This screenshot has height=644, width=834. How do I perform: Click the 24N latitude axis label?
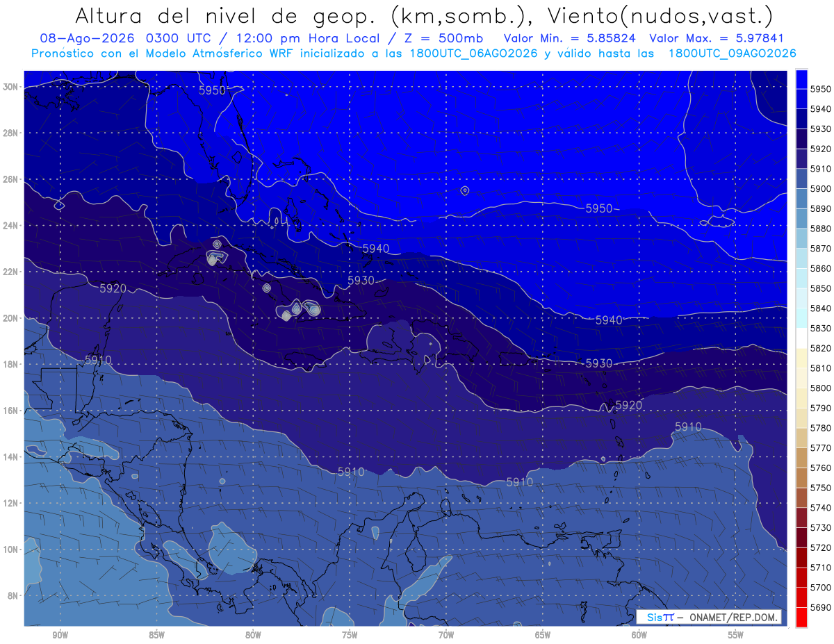(x=11, y=225)
